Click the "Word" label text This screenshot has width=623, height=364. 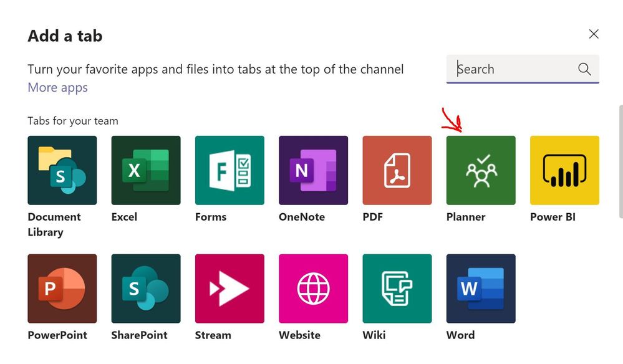click(x=460, y=335)
